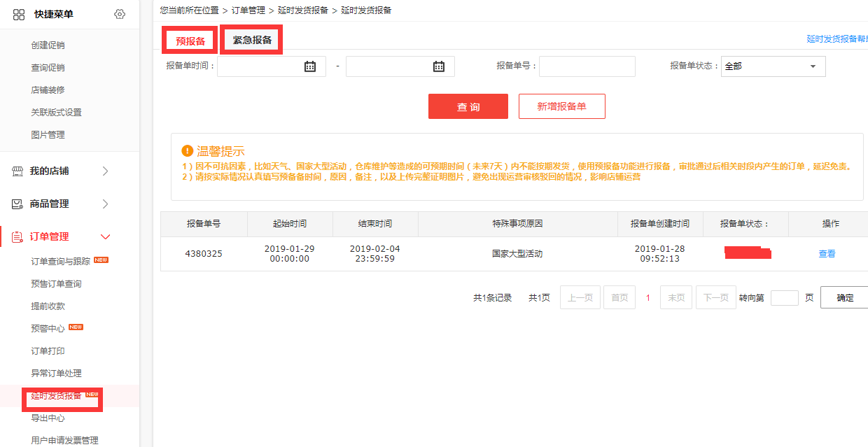Click the orange 温馨提示 warning icon
Image resolution: width=868 pixels, height=447 pixels.
187,151
